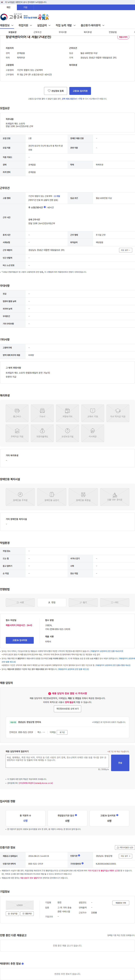Click the 필기 selection step
The height and width of the screenshot is (980, 135).
(x=83, y=603)
